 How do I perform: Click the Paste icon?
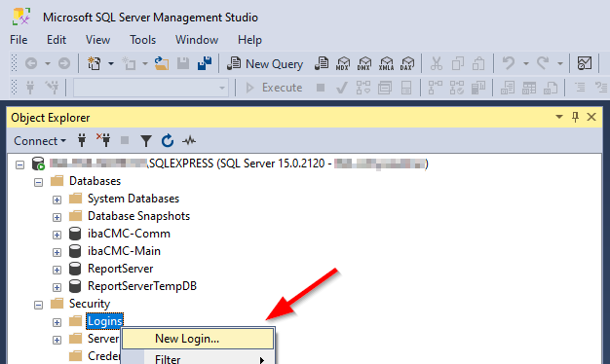[478, 63]
